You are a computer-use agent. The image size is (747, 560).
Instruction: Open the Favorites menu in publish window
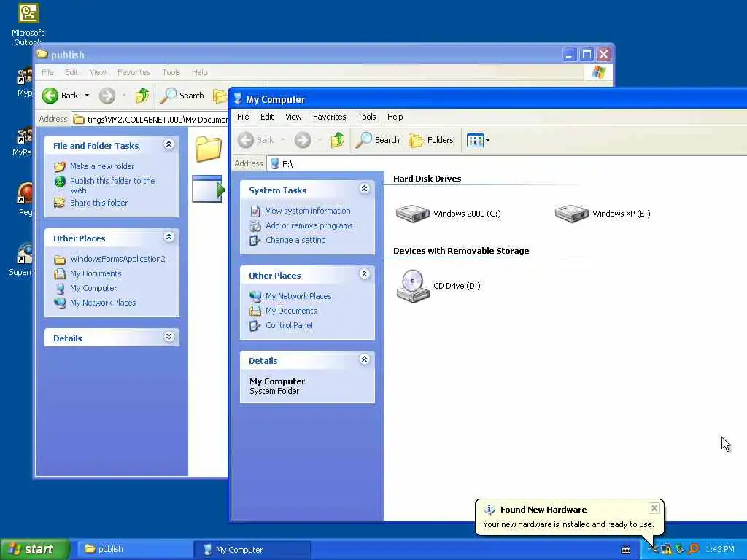[134, 72]
